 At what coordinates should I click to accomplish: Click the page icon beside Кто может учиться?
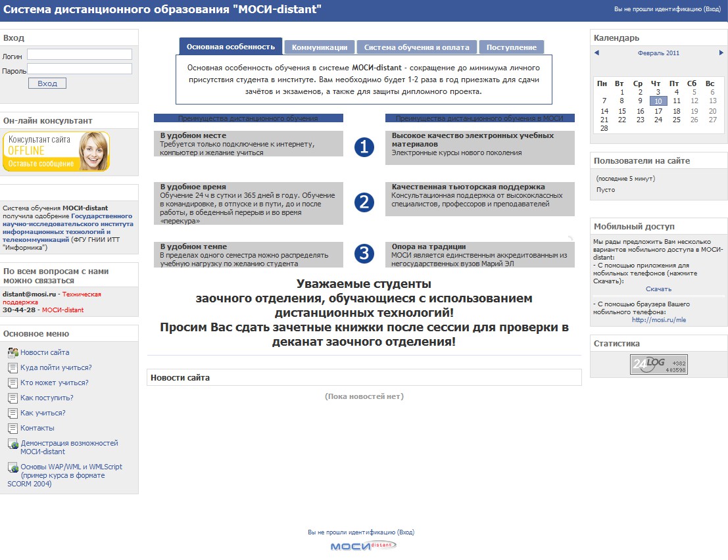point(12,383)
